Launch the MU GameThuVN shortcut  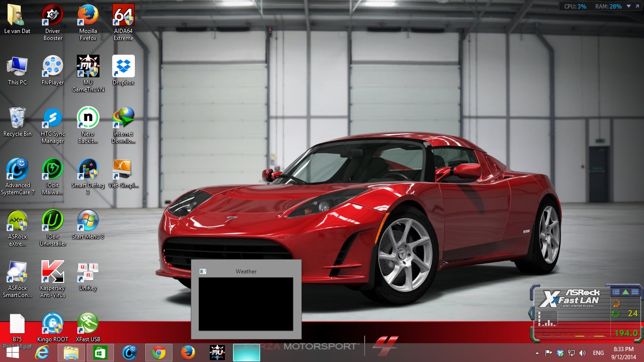tap(88, 74)
